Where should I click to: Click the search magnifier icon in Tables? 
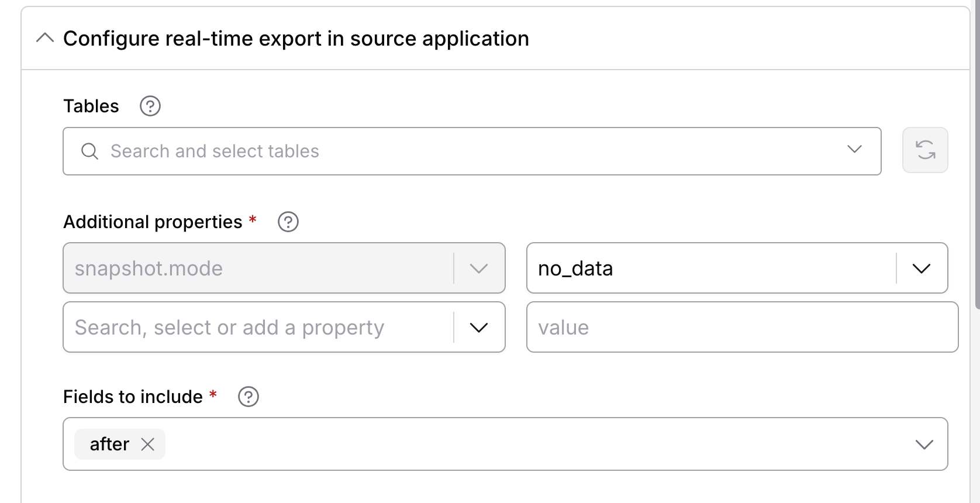coord(89,151)
